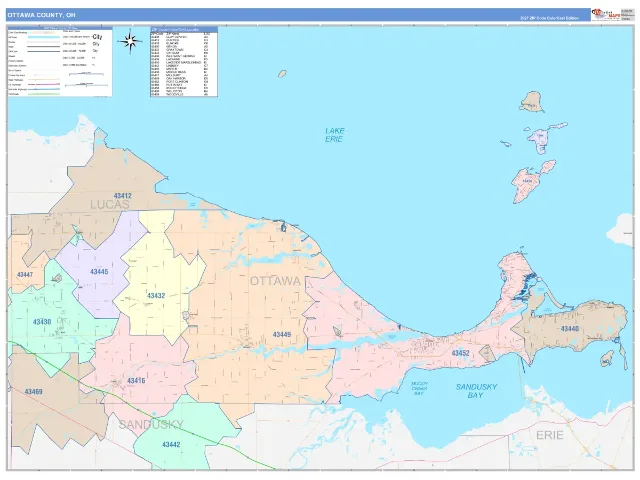
Task: Click ZIP code label 43449
Action: tap(282, 335)
